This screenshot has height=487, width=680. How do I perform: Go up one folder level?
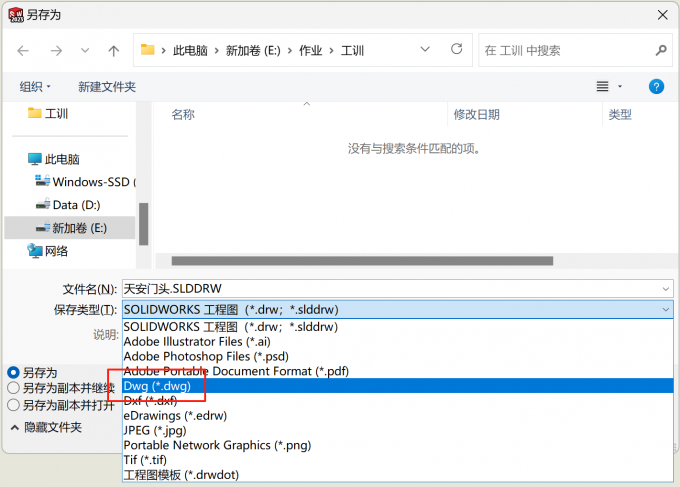[x=114, y=51]
